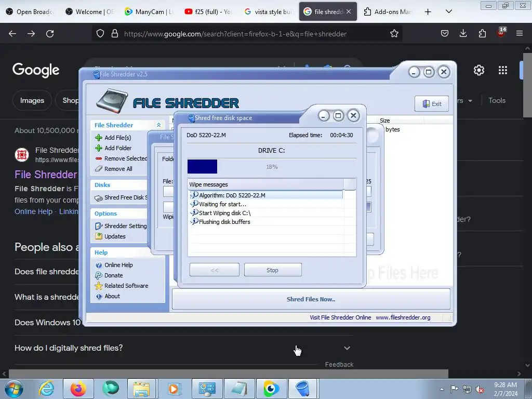The height and width of the screenshot is (399, 532).
Task: Open Firefox application menu
Action: point(520,34)
